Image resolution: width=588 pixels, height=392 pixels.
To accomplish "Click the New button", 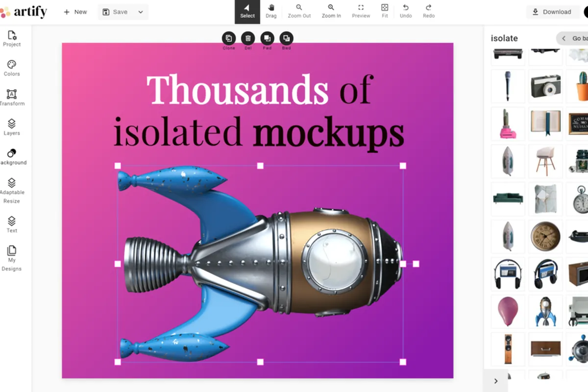I will click(75, 12).
